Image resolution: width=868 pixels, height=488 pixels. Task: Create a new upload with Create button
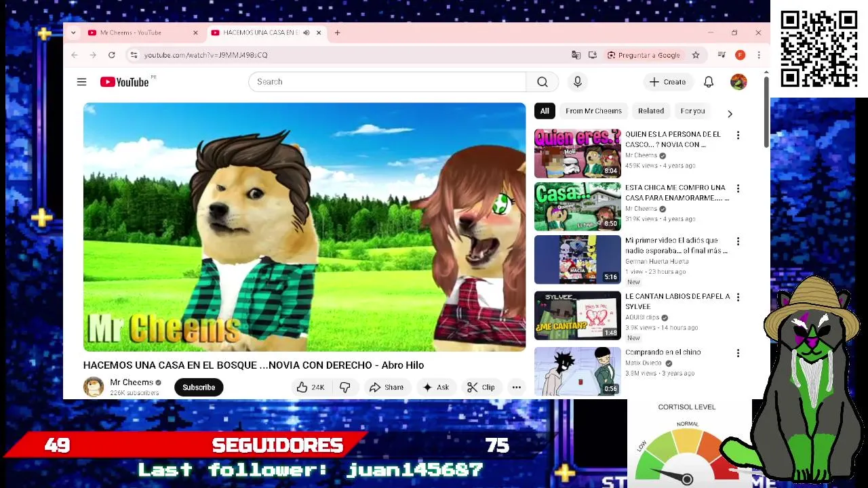667,82
